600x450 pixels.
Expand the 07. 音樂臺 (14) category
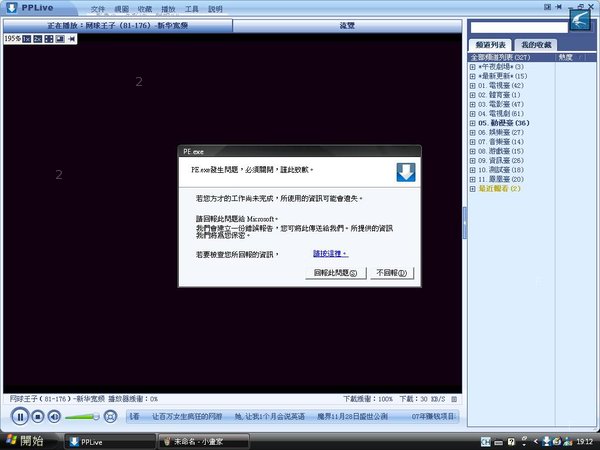[473, 142]
